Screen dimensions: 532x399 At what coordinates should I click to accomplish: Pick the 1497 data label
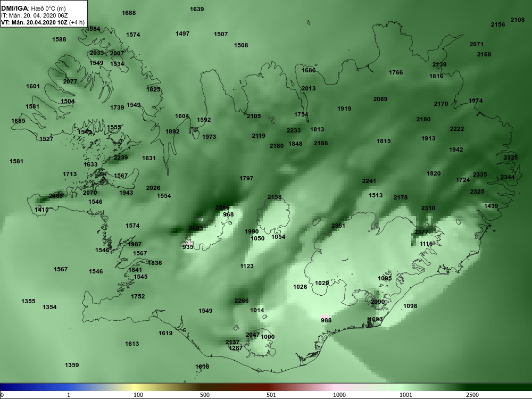tap(182, 34)
